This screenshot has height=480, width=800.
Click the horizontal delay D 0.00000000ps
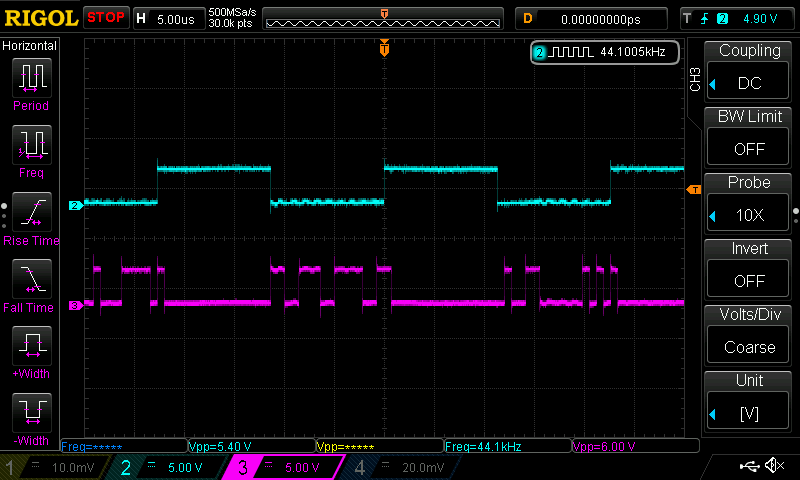pos(591,19)
